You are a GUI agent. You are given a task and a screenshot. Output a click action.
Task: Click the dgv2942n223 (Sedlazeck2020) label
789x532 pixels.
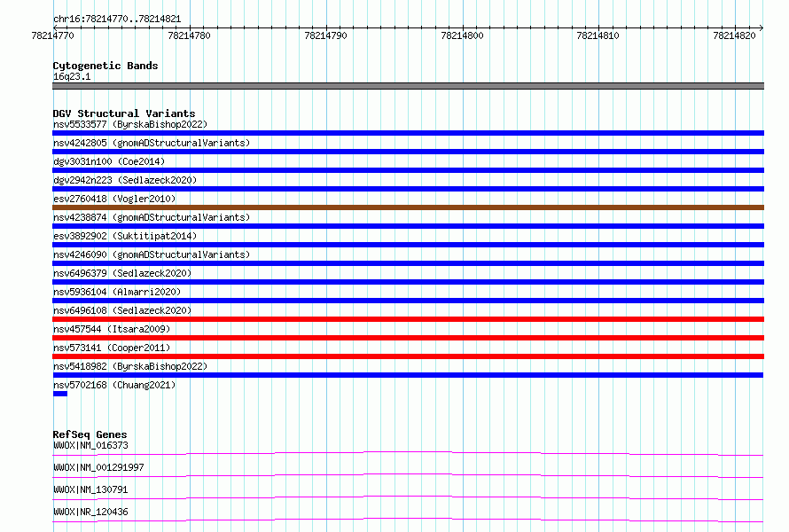[125, 180]
